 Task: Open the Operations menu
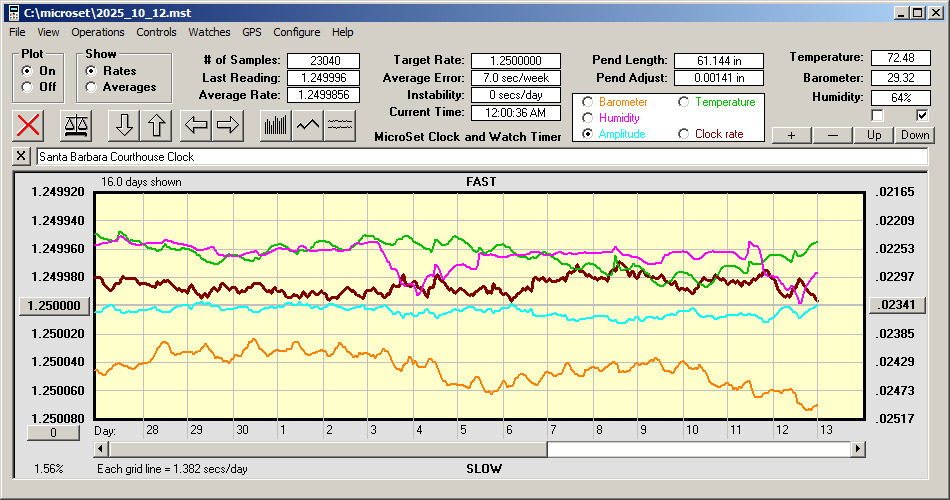(x=98, y=32)
